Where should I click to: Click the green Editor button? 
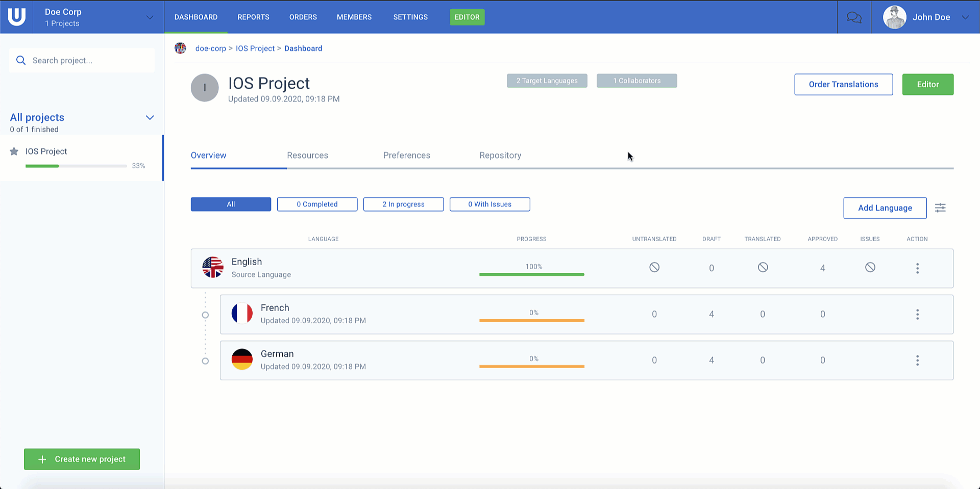(927, 84)
